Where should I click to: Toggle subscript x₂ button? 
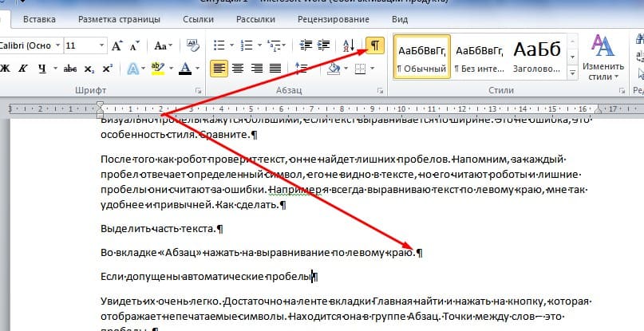tap(89, 69)
